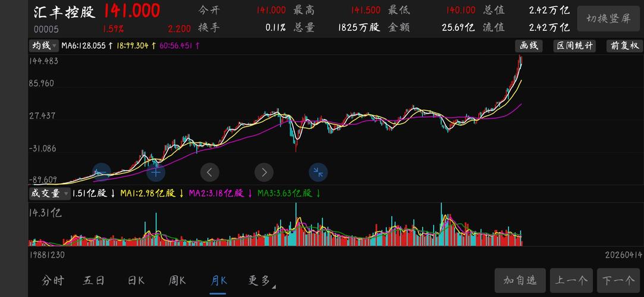Open the 成交量 indicator dropdown
The width and height of the screenshot is (644, 297).
49,193
